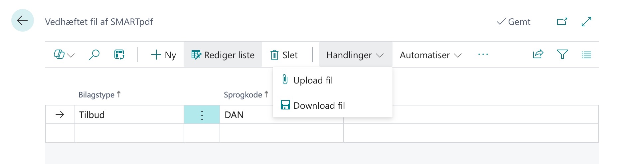Toggle the list view layout icon
Image resolution: width=644 pixels, height=164 pixels.
tap(586, 55)
